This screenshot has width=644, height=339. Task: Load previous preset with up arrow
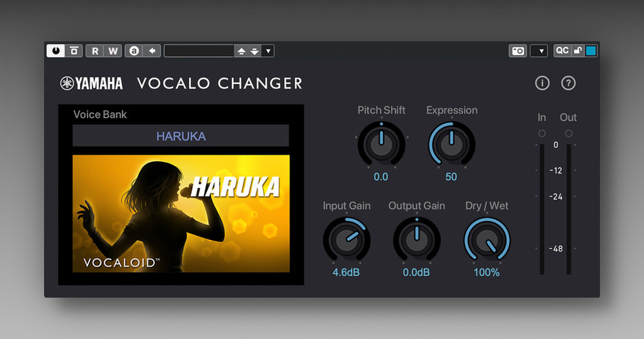[x=241, y=51]
